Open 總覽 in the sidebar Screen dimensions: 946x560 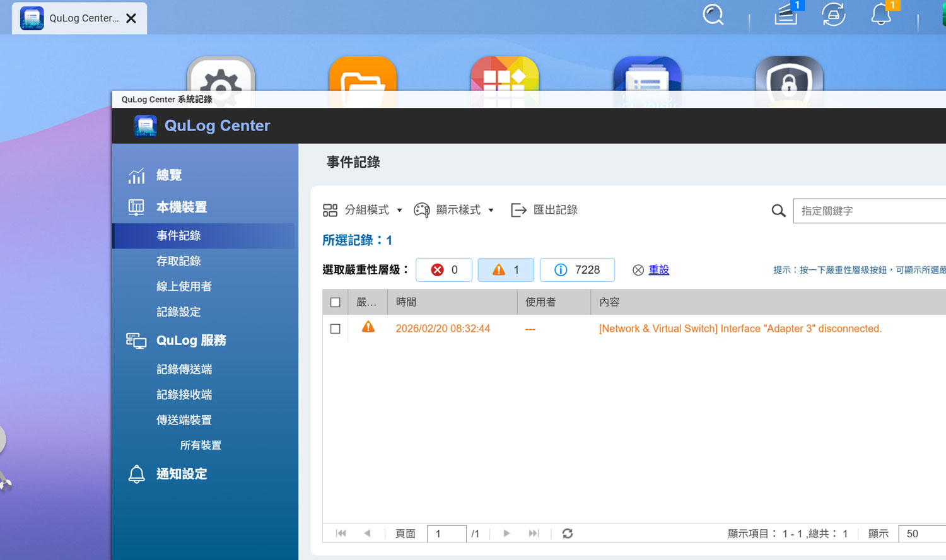pyautogui.click(x=169, y=175)
